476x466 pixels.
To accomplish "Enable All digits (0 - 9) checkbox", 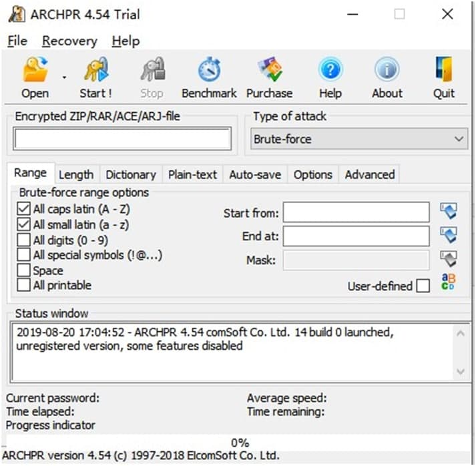I will [23, 240].
